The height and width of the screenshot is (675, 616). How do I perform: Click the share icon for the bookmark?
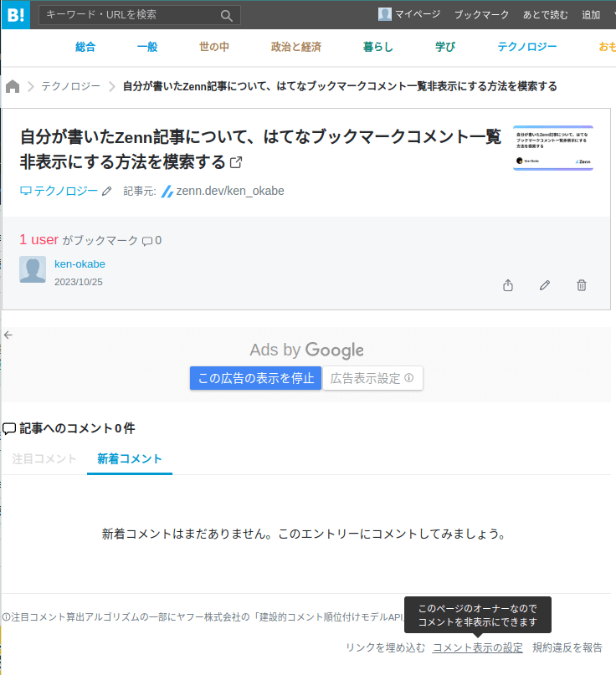click(x=508, y=285)
